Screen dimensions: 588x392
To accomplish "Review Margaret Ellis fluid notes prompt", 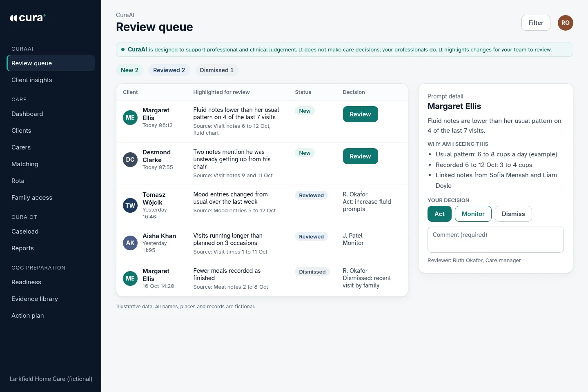I will 360,114.
